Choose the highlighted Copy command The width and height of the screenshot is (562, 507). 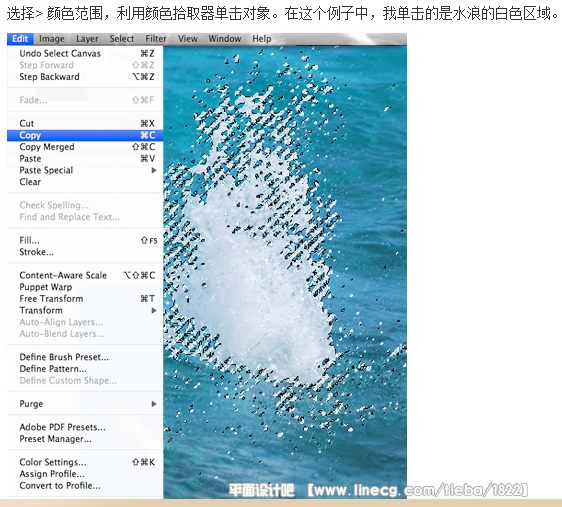pyautogui.click(x=85, y=135)
